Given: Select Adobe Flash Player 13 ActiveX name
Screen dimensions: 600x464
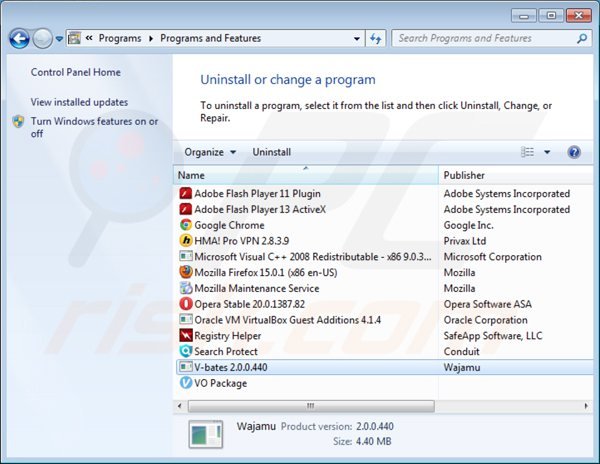Looking at the screenshot, I should click(x=260, y=209).
